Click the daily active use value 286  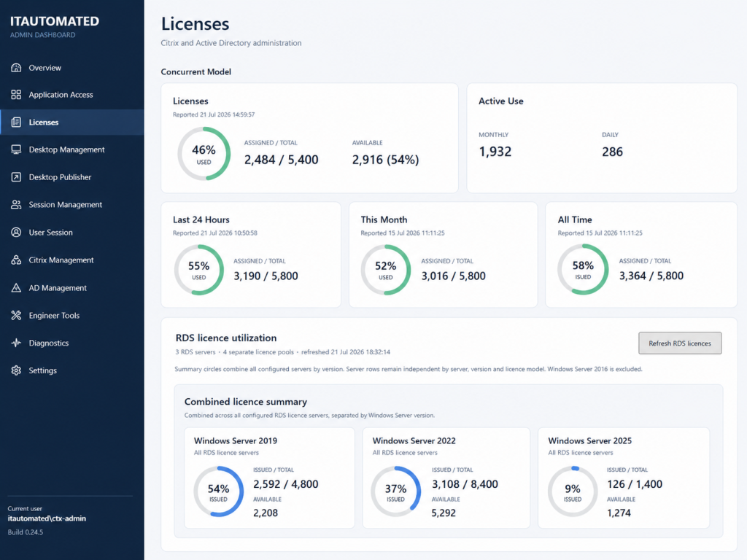612,152
